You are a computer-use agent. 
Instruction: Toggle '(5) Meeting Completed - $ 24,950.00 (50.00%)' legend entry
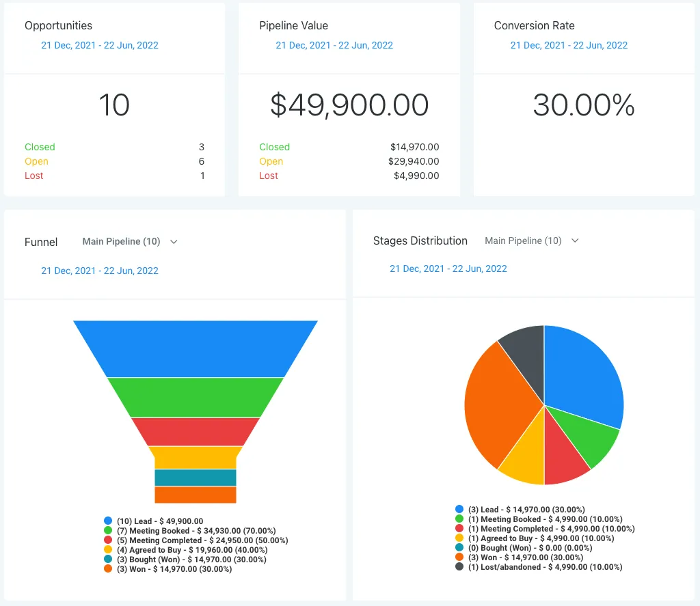pyautogui.click(x=202, y=540)
